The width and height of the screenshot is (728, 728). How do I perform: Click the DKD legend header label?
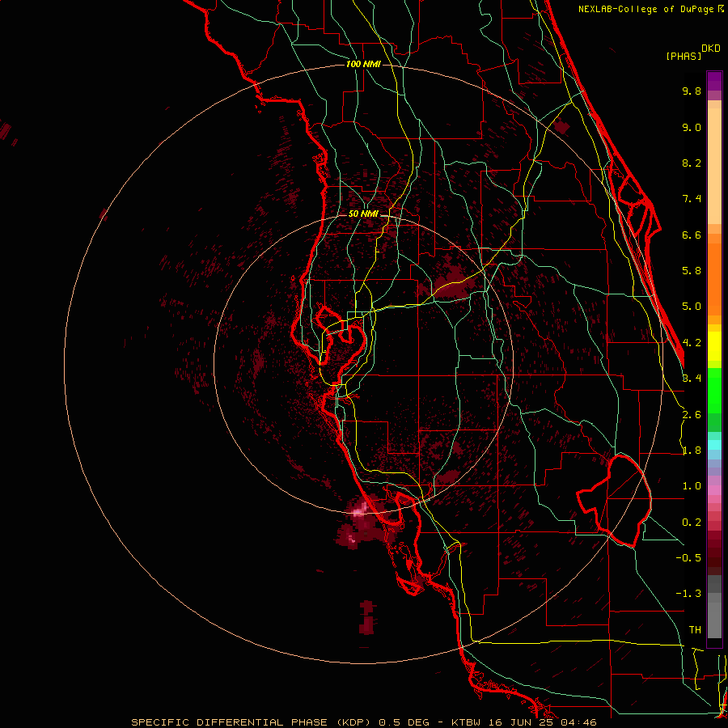711,49
